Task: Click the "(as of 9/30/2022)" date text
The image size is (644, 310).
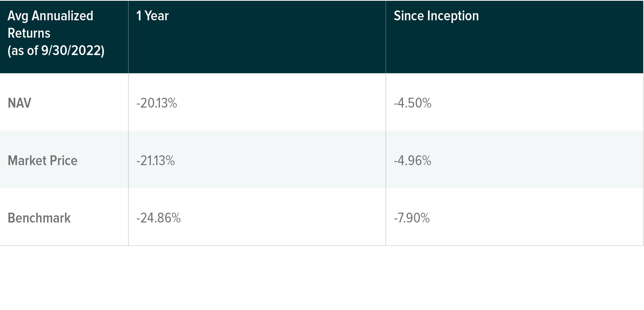Action: [56, 50]
